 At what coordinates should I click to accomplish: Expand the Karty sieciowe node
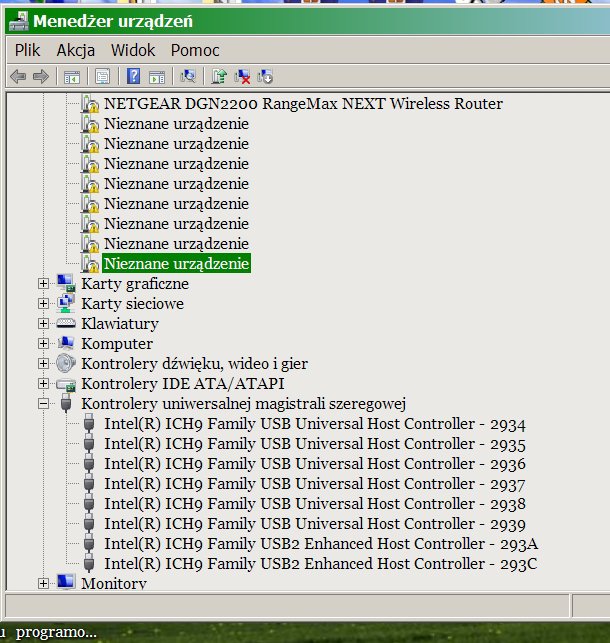coord(43,303)
